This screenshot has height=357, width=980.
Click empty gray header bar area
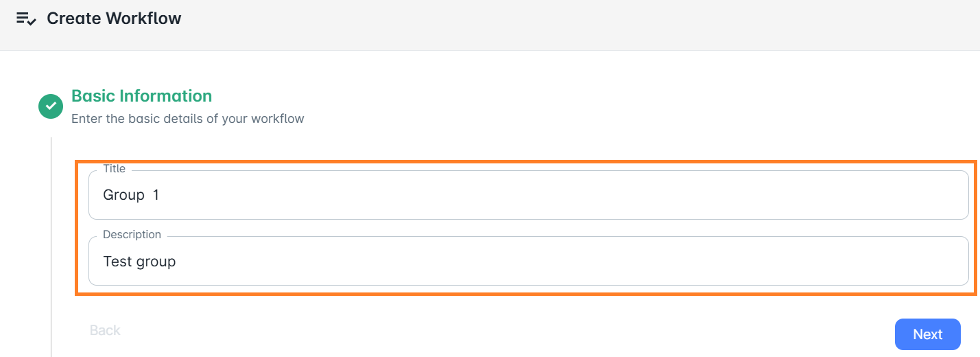point(549,25)
